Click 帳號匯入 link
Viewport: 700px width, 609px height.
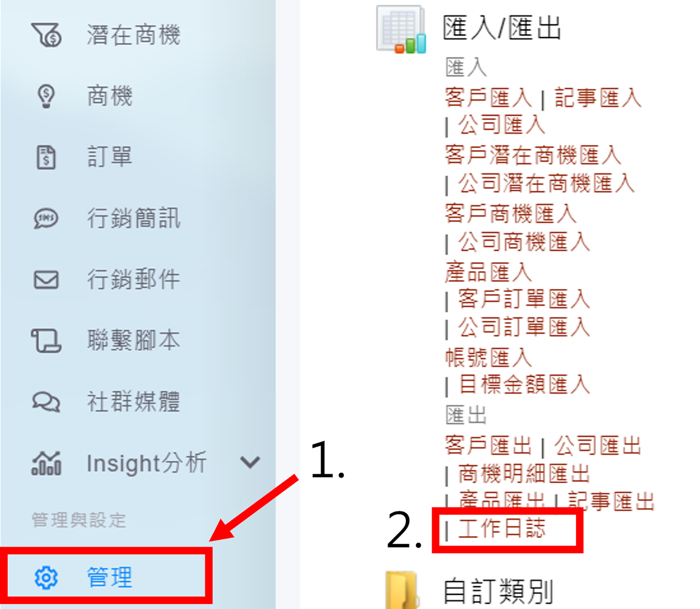pos(488,357)
